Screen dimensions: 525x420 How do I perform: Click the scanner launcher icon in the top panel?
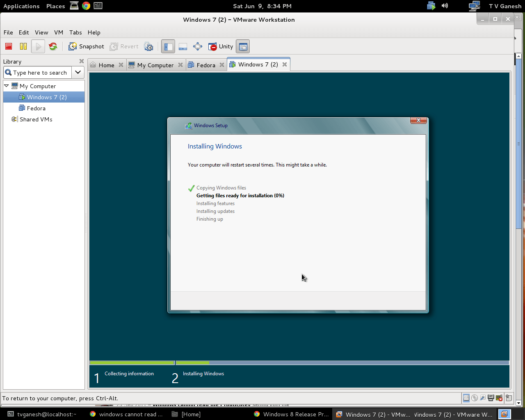(74, 6)
